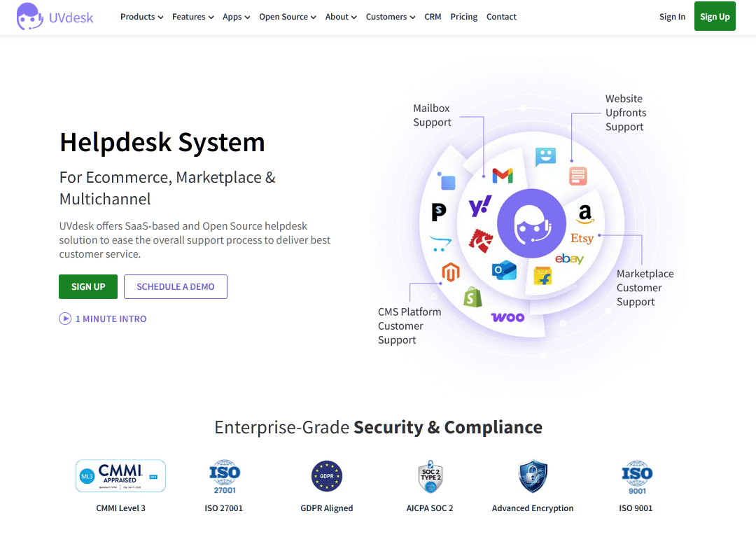This screenshot has width=756, height=544.
Task: Play the 1 Minute Intro video
Action: (103, 319)
